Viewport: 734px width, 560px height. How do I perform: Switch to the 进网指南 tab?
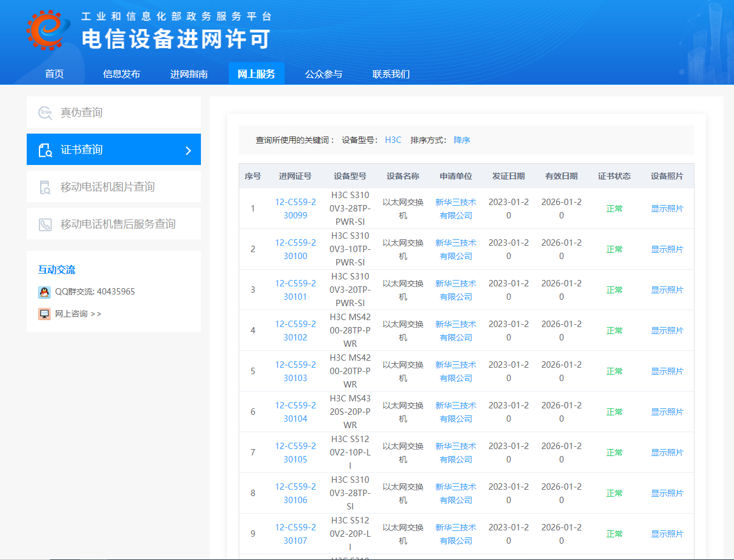tap(189, 74)
